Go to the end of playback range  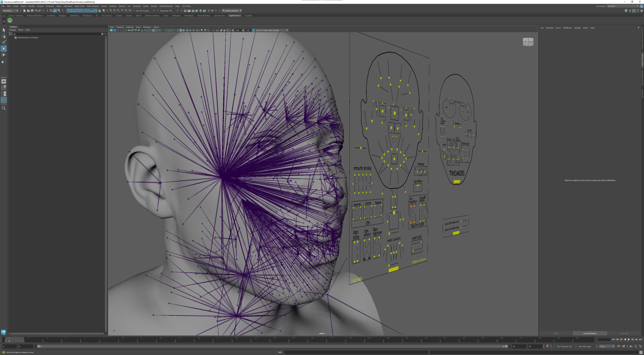[x=640, y=339]
